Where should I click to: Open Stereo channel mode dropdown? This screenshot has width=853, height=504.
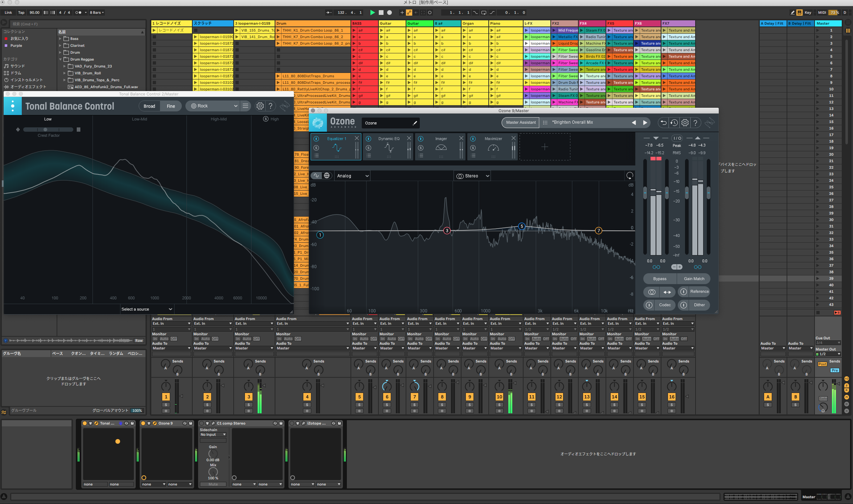coord(472,176)
